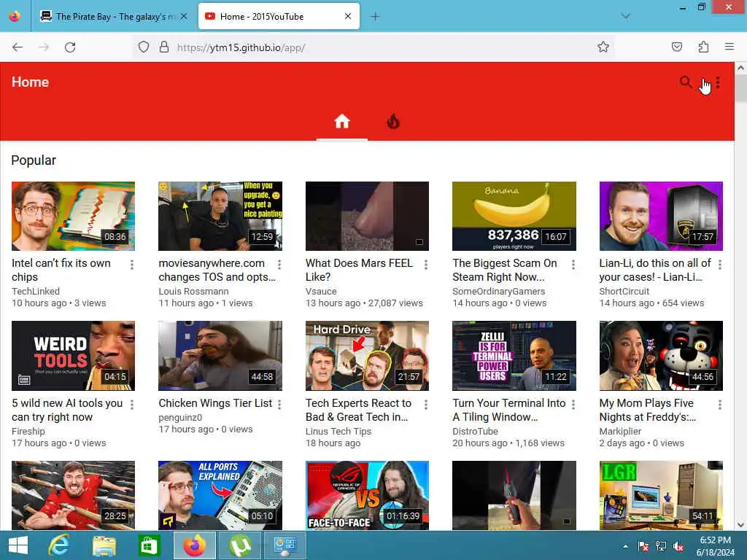This screenshot has height=560, width=747.
Task: Open options menu for What Does Mars FEEL Like
Action: click(x=426, y=264)
